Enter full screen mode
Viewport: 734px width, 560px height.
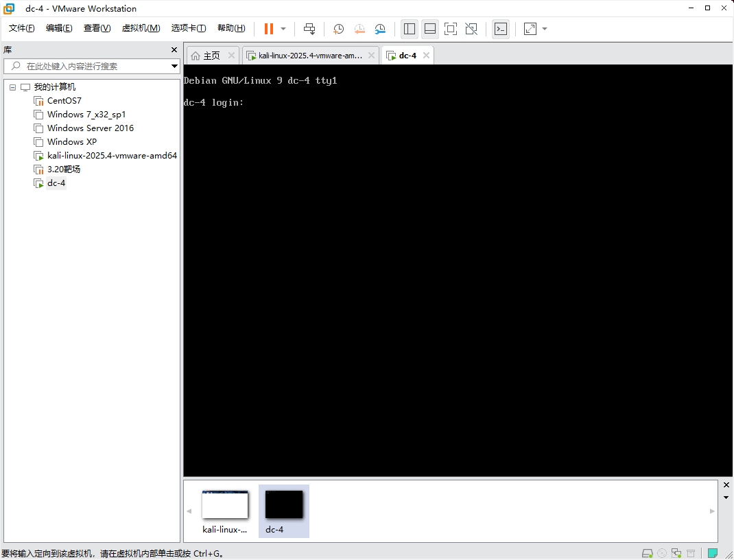click(450, 29)
